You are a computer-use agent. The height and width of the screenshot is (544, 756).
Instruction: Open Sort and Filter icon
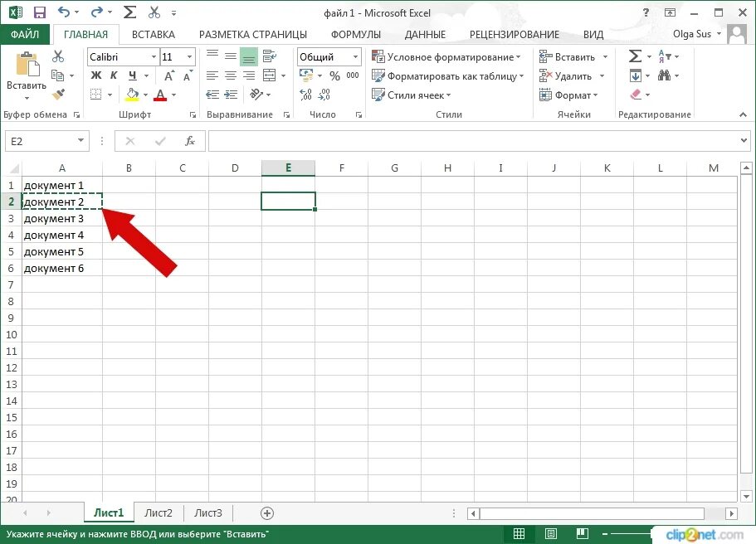[x=665, y=56]
